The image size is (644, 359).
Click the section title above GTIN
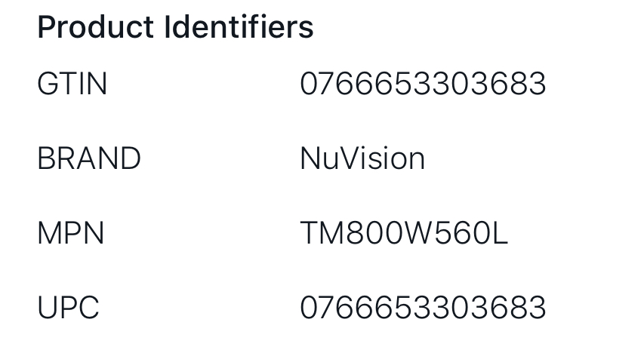coord(175,28)
